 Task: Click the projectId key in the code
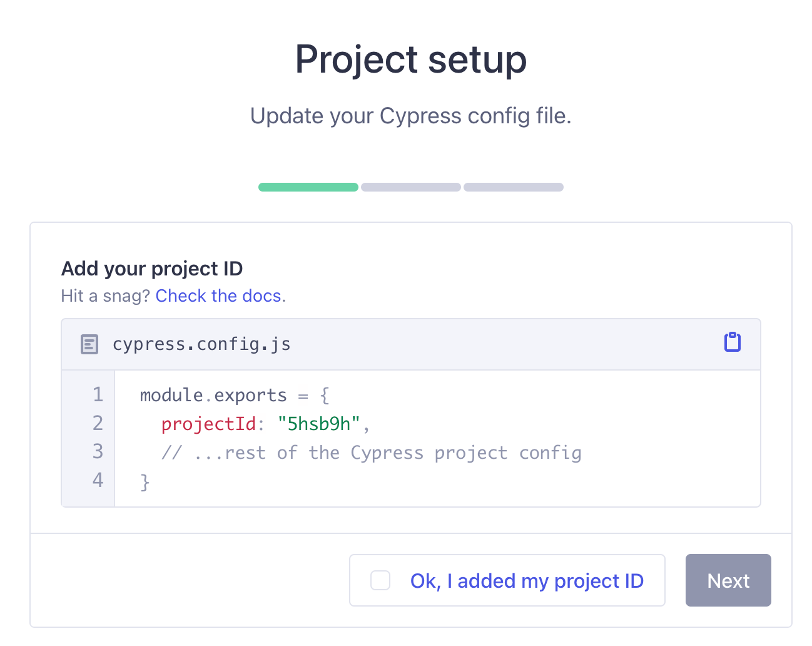point(208,424)
